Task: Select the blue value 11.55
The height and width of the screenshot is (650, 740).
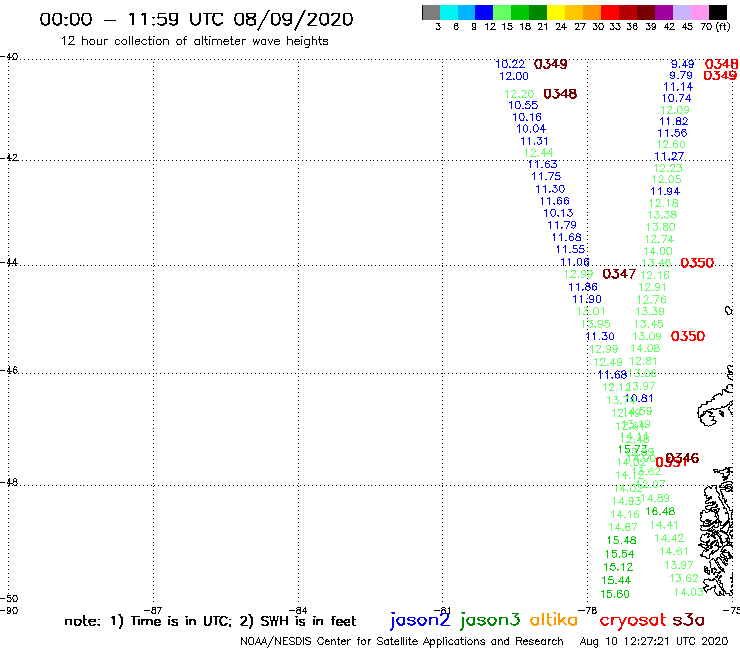Action: click(570, 249)
